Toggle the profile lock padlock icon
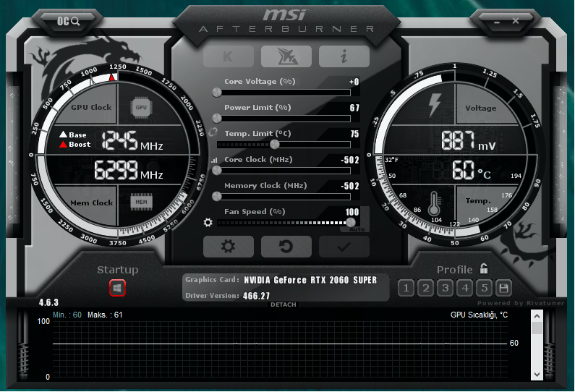Image resolution: width=575 pixels, height=392 pixels. coord(484,269)
